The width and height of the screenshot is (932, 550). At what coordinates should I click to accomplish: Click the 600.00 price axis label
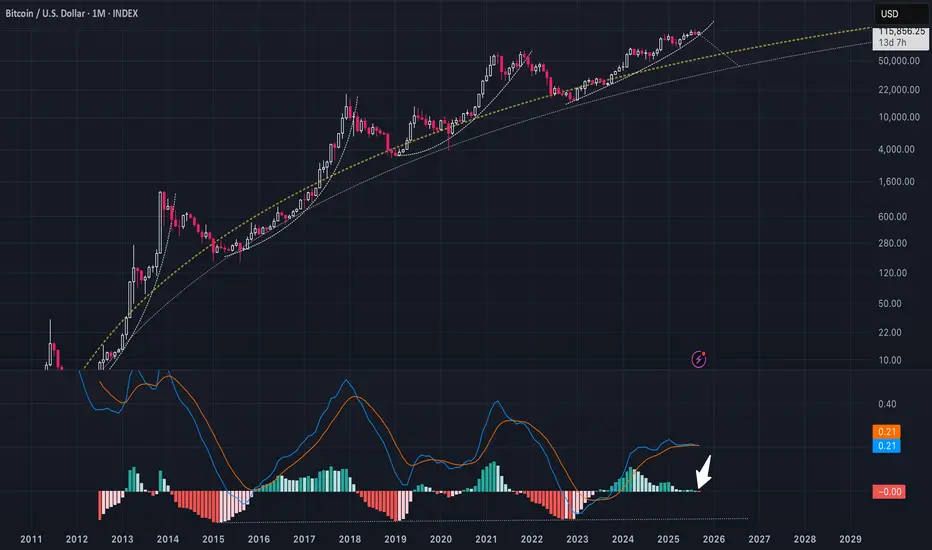coord(893,216)
